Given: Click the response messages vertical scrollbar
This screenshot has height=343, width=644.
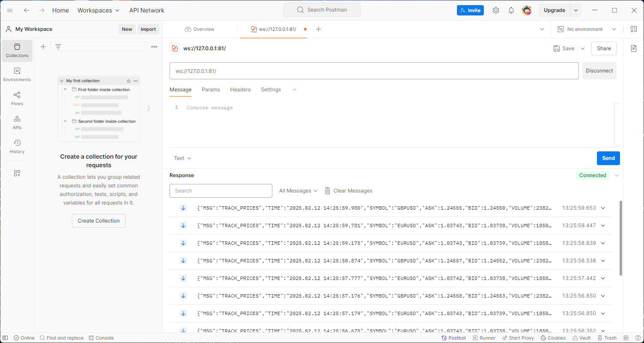Looking at the screenshot, I should coord(620,238).
